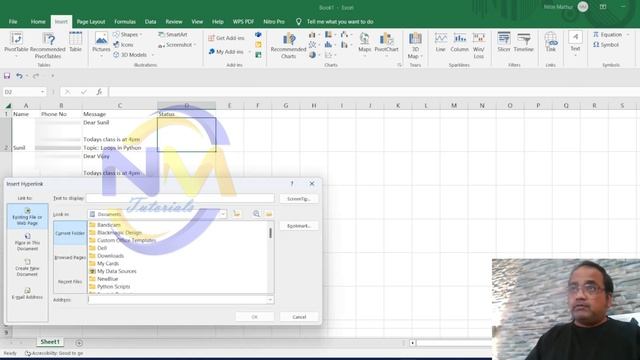Cancel the Insert Hyperlink dialog
This screenshot has height=360, width=640.
click(299, 317)
